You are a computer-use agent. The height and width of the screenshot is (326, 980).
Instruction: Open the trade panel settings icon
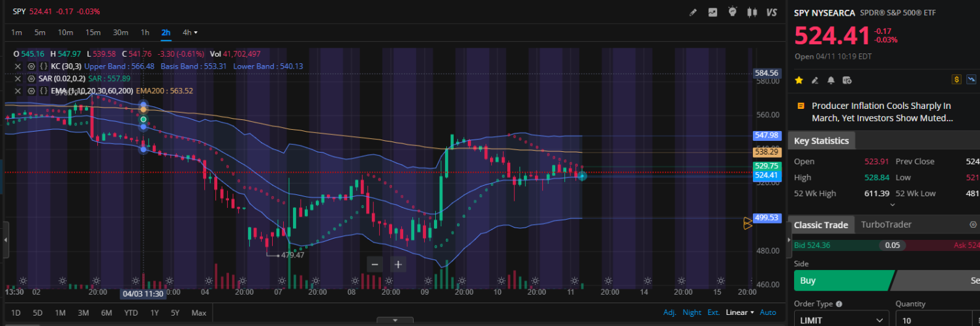973,224
